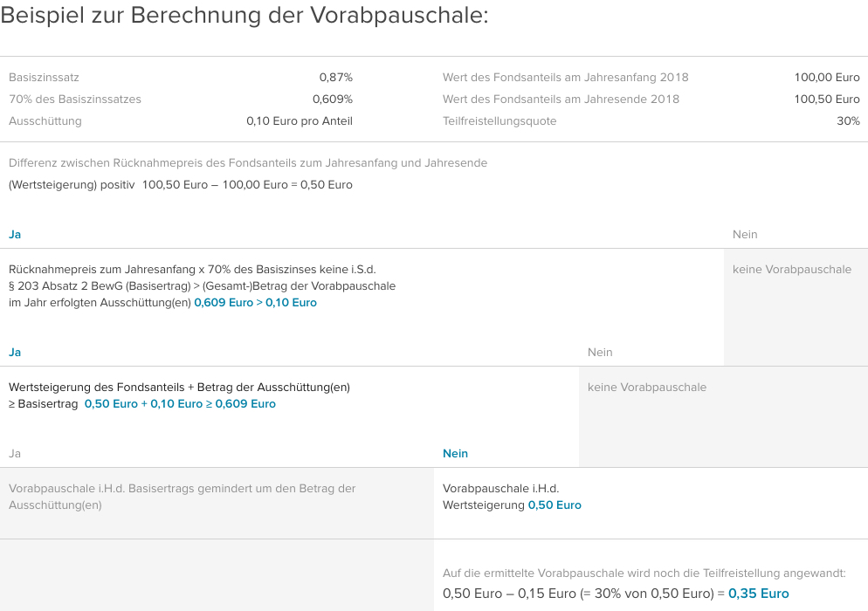
Task: Click the blue '0,609 Euro > 0,10 Euro' comparison
Action: (255, 303)
